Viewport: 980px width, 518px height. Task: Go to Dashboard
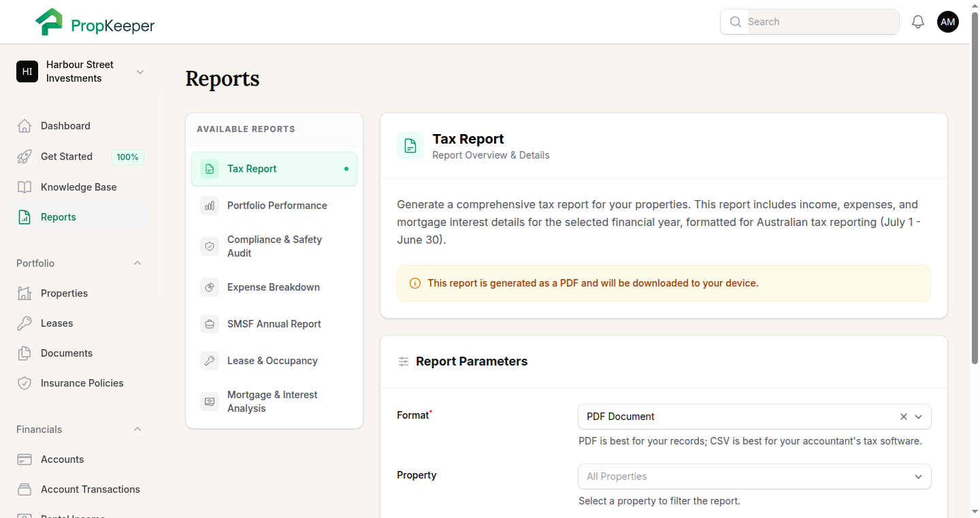click(x=80, y=126)
